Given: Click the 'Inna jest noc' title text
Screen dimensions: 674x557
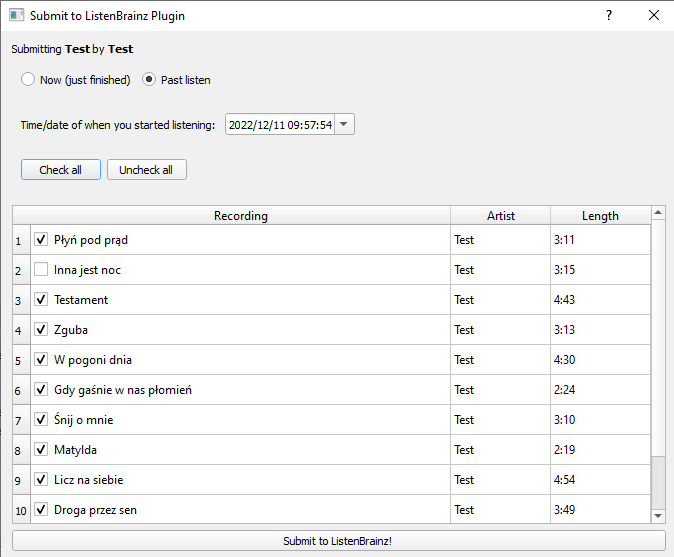Looking at the screenshot, I should point(87,270).
